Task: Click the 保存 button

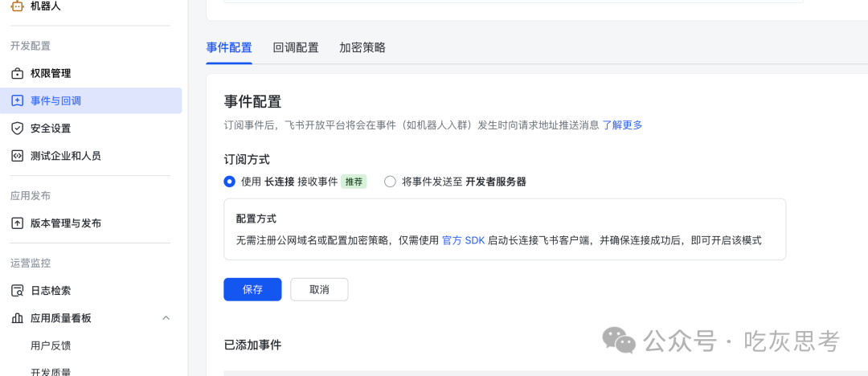Action: tap(252, 289)
